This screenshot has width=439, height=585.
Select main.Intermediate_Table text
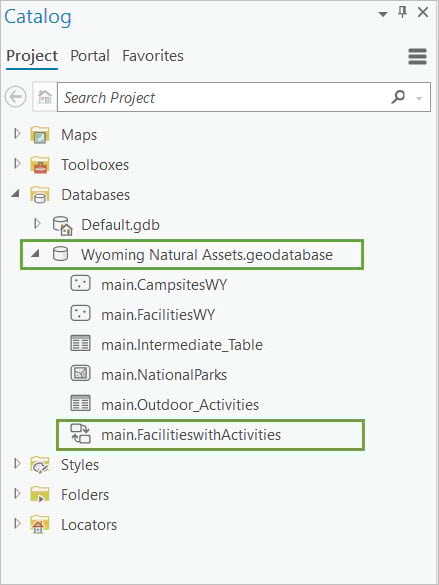(x=182, y=345)
